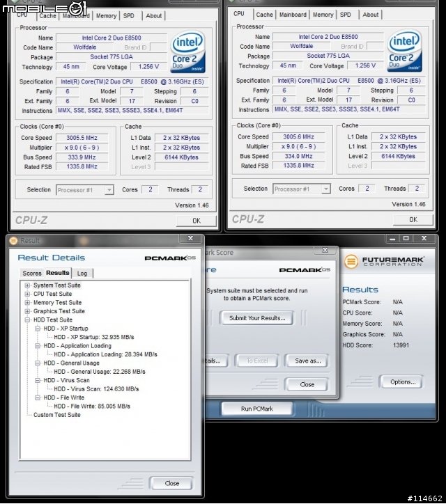
Task: Switch to Cache tab in left CPU-Z
Action: click(x=47, y=16)
